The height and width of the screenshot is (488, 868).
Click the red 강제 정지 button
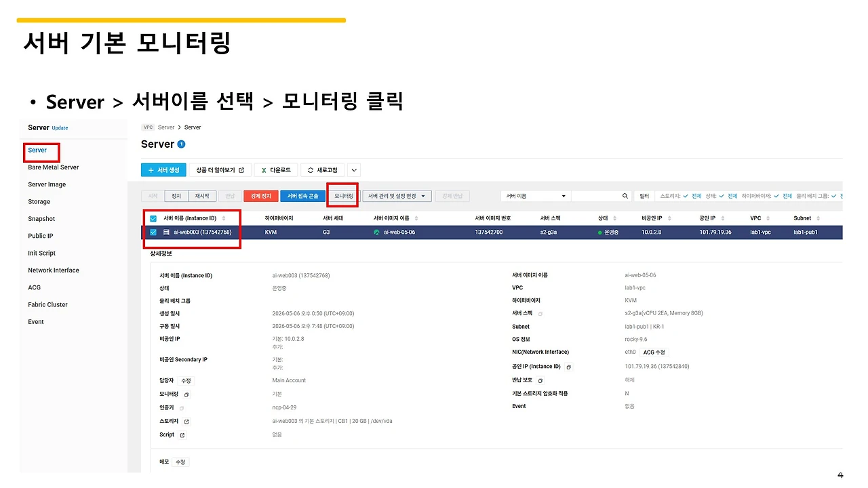point(261,196)
